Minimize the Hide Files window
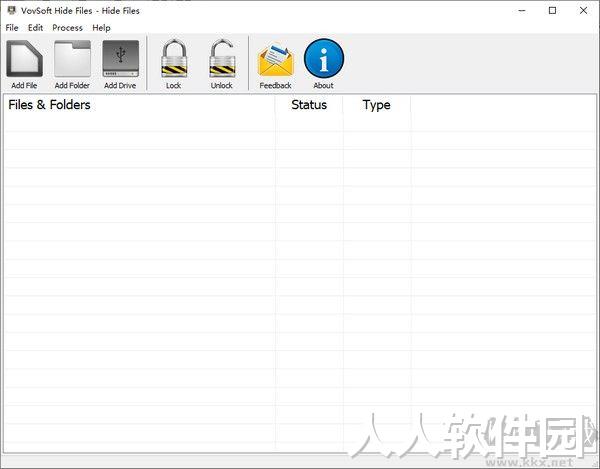600x469 pixels. click(522, 10)
